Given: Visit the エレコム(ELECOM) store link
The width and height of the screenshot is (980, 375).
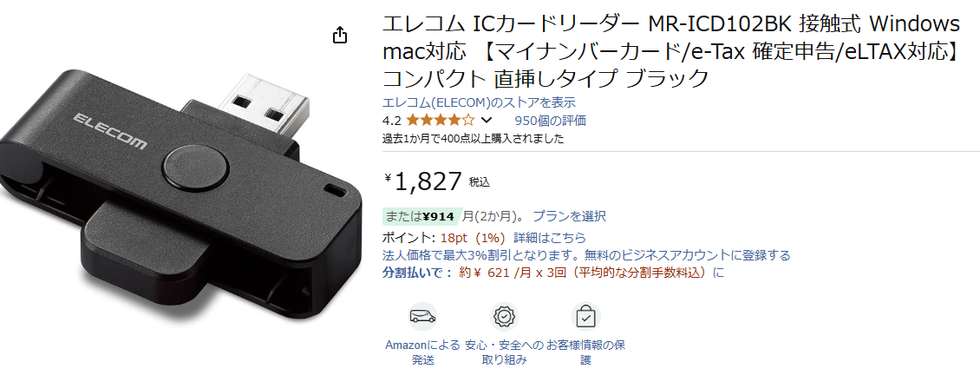Looking at the screenshot, I should pos(479,102).
